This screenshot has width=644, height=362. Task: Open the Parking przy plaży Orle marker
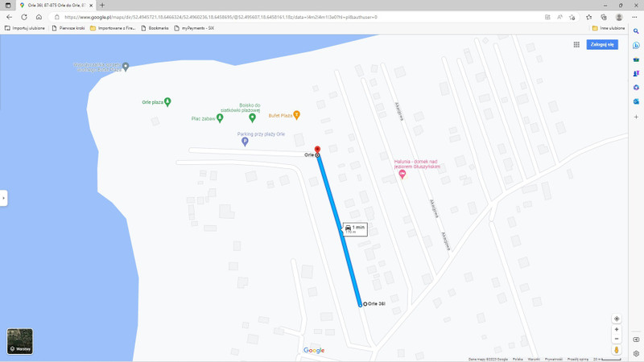click(245, 142)
